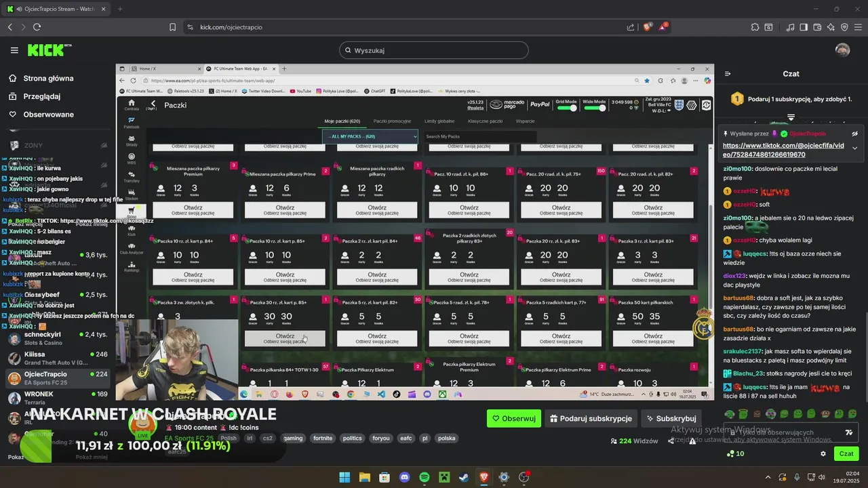Viewport: 868px width, 488px height.
Task: Open Brave Rewards triangle icon
Action: pyautogui.click(x=664, y=27)
